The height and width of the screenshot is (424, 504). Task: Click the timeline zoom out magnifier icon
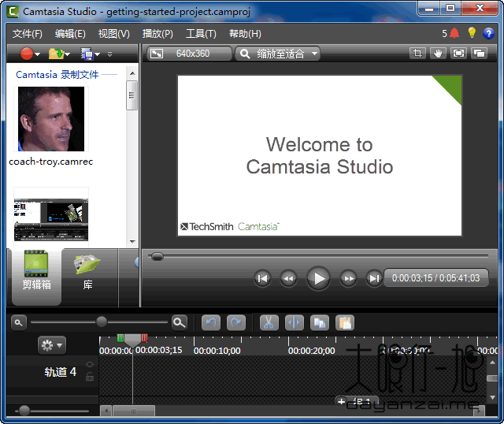(19, 322)
